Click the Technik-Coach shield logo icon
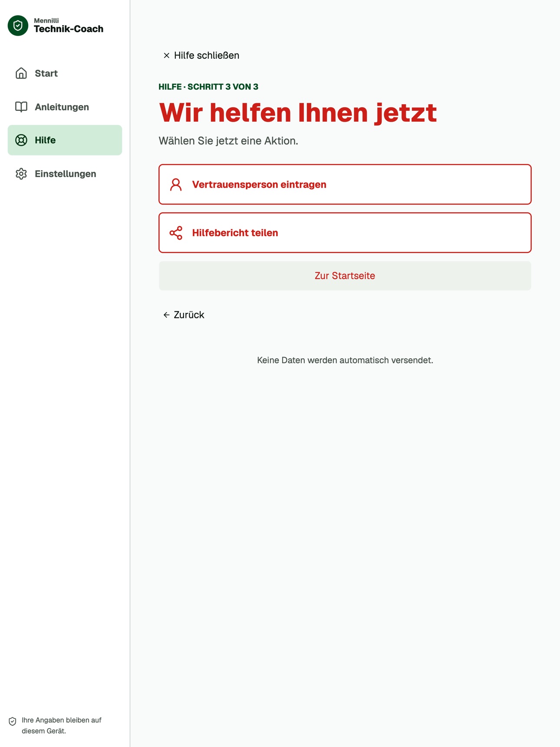This screenshot has height=747, width=560. tap(18, 26)
